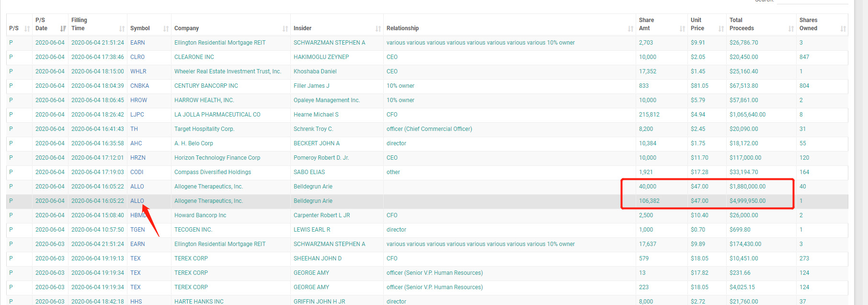Sort by the P/S column icon
Image resolution: width=868 pixels, height=305 pixels.
[x=27, y=29]
